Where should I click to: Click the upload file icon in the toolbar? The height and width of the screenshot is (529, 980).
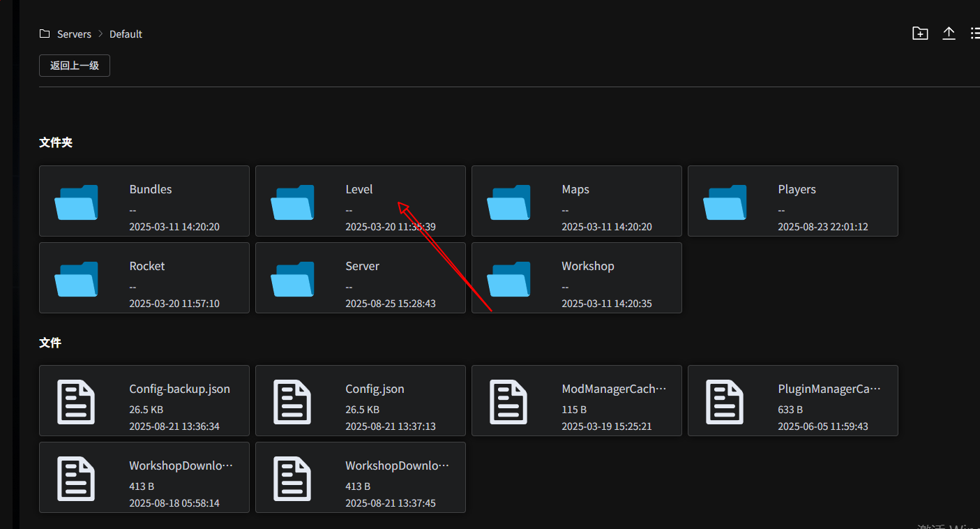(x=949, y=33)
